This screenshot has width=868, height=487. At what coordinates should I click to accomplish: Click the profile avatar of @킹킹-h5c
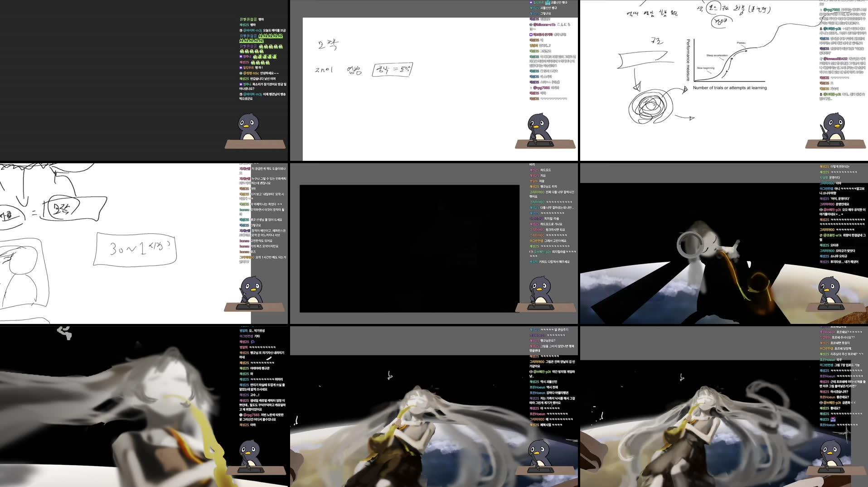pos(241,73)
